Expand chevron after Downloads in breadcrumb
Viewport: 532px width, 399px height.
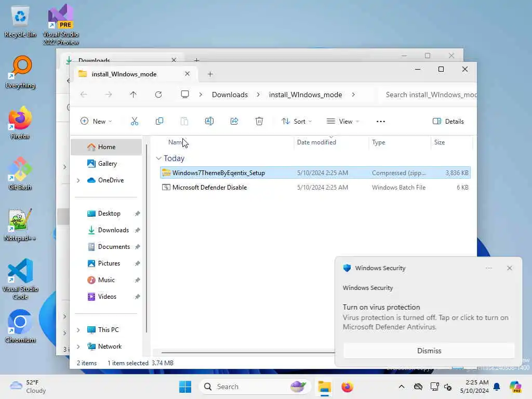coord(258,95)
